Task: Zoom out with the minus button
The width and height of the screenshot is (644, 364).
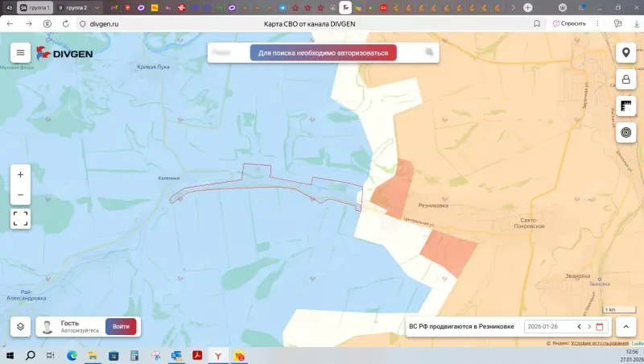Action: point(20,195)
